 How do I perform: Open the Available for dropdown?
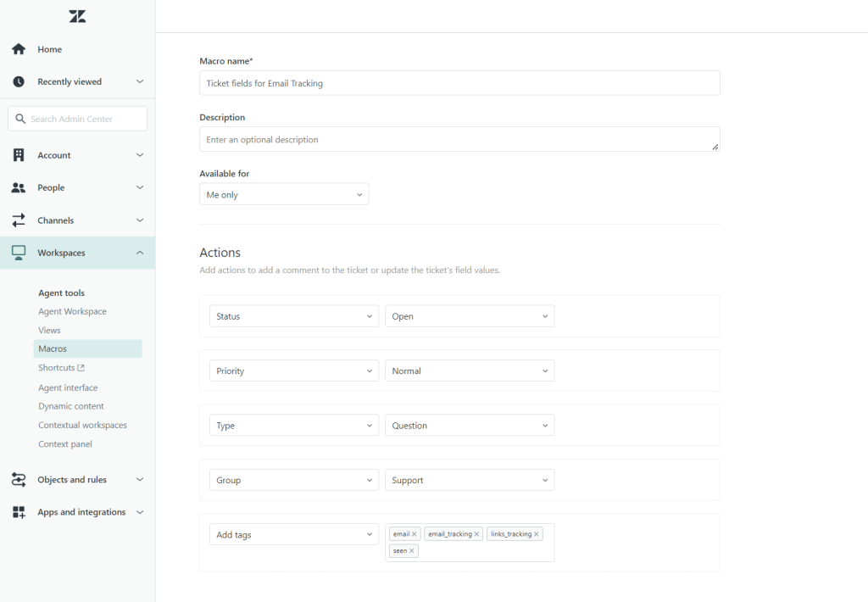point(283,193)
